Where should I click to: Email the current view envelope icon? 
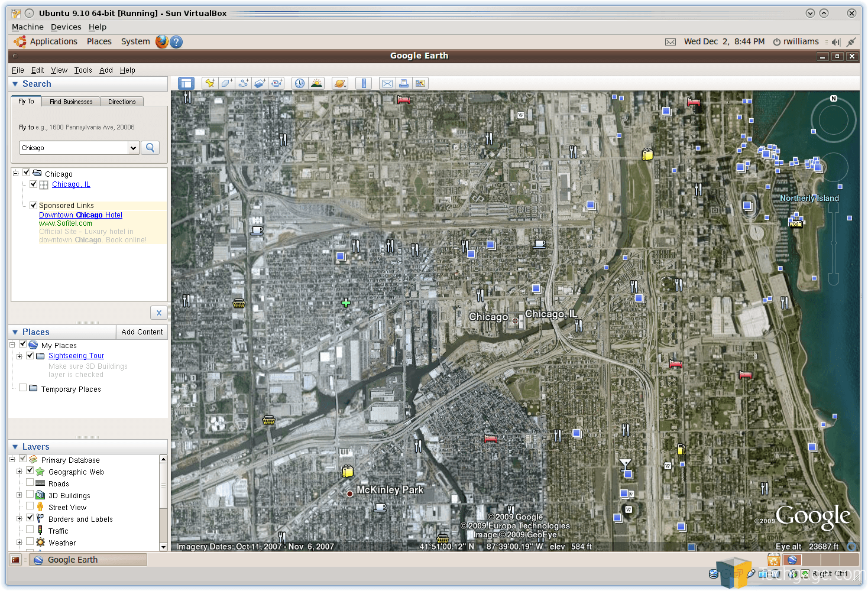click(x=387, y=83)
